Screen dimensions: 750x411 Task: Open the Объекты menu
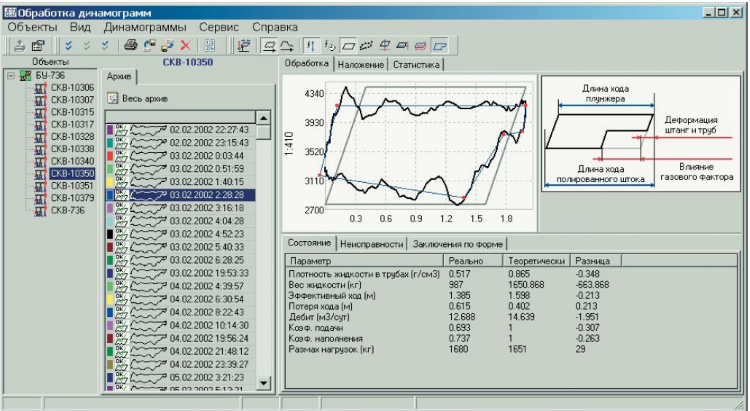(32, 27)
